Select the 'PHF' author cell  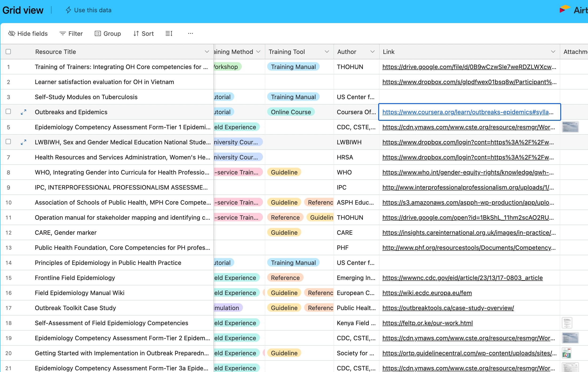click(356, 248)
